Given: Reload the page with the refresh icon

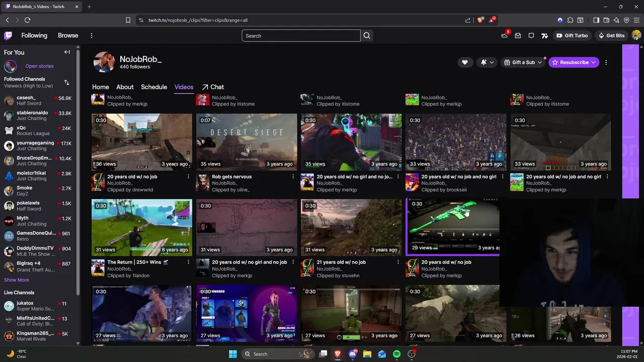Looking at the screenshot, I should pyautogui.click(x=27, y=20).
